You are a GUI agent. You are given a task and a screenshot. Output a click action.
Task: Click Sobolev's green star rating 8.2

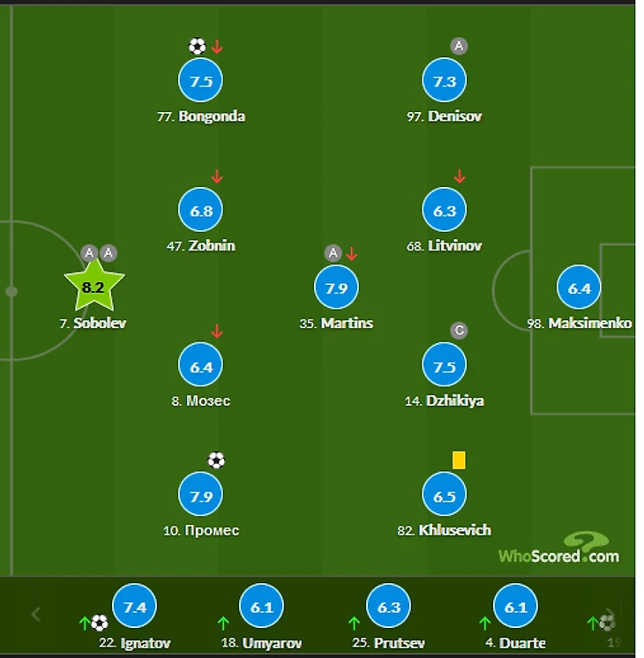(94, 286)
